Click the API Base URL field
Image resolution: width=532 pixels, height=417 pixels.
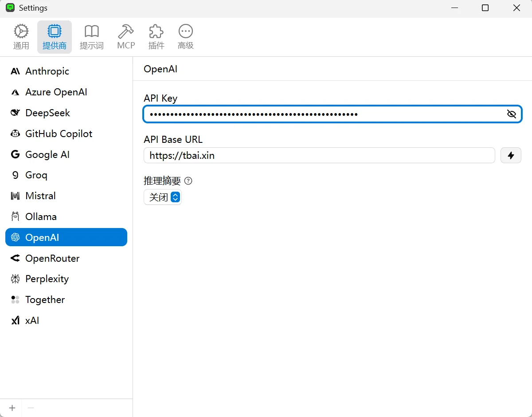319,156
